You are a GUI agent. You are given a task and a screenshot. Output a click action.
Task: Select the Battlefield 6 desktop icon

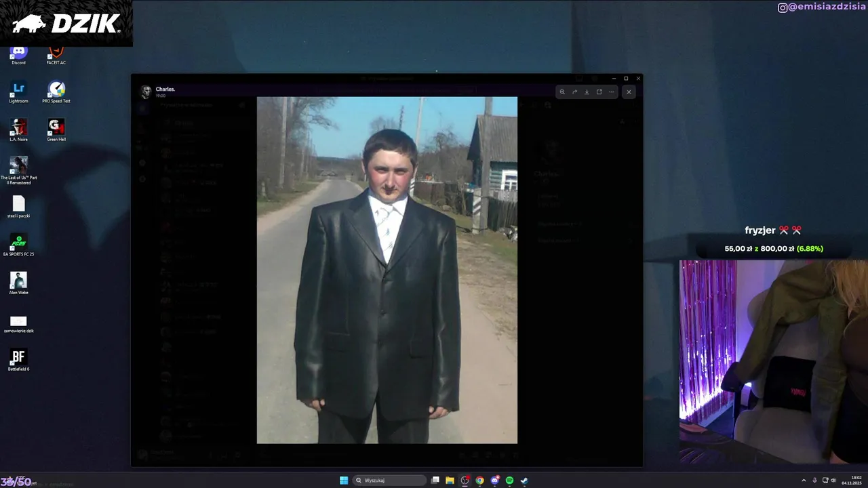click(18, 361)
